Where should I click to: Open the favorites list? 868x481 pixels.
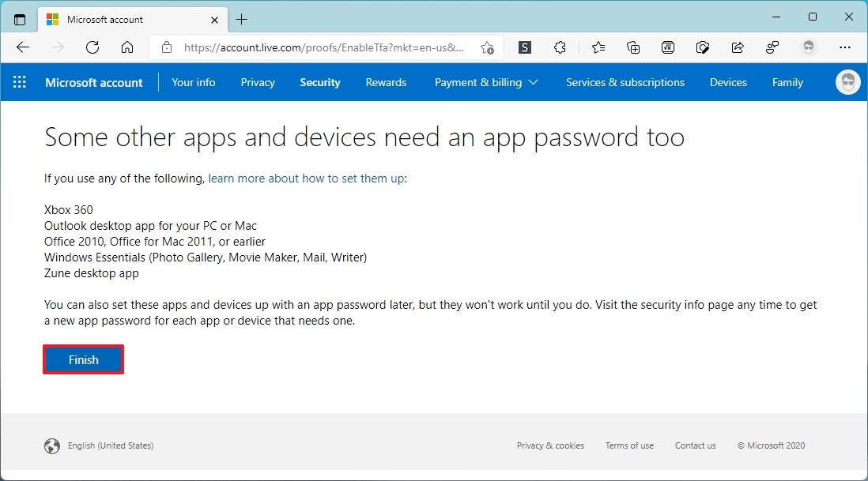click(x=598, y=47)
